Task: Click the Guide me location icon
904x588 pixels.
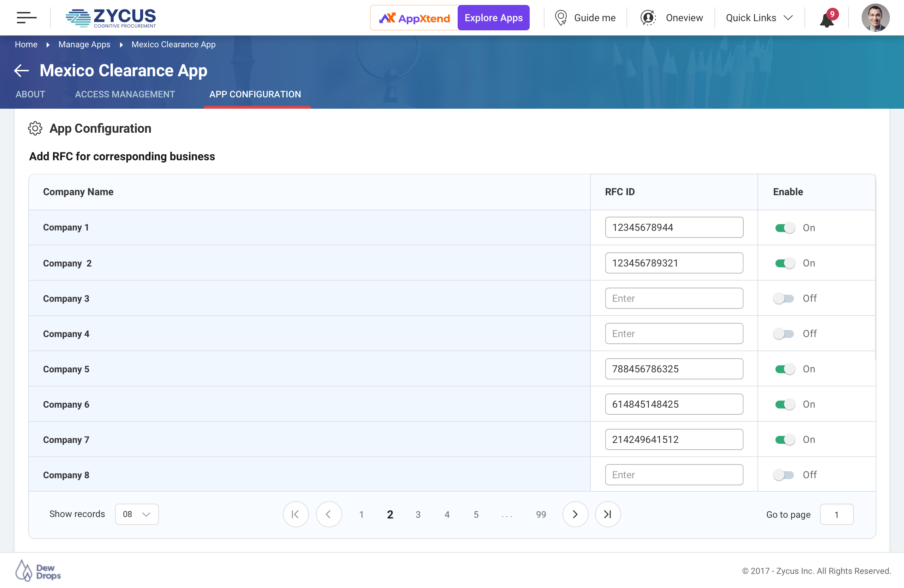Action: point(561,18)
